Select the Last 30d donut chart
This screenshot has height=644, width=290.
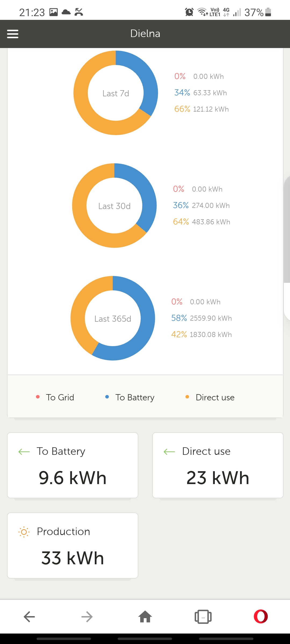tap(114, 206)
